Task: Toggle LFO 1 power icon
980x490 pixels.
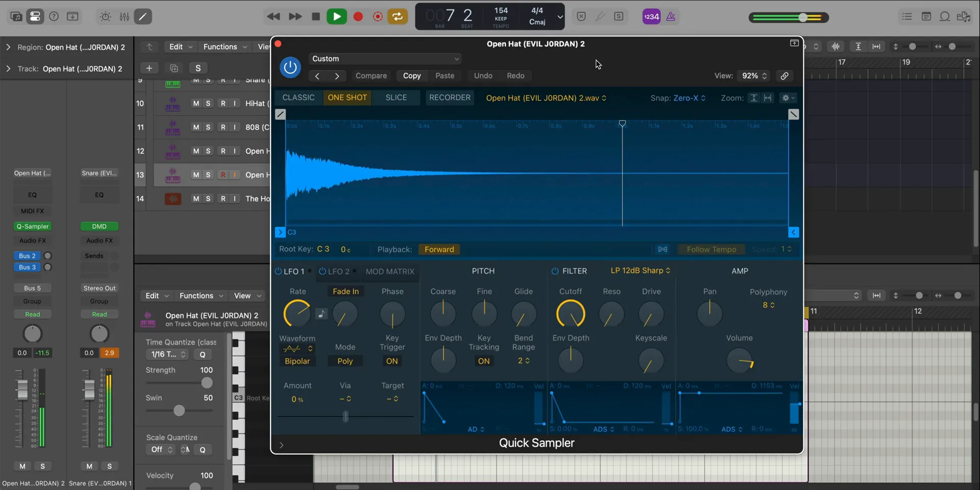Action: point(278,271)
